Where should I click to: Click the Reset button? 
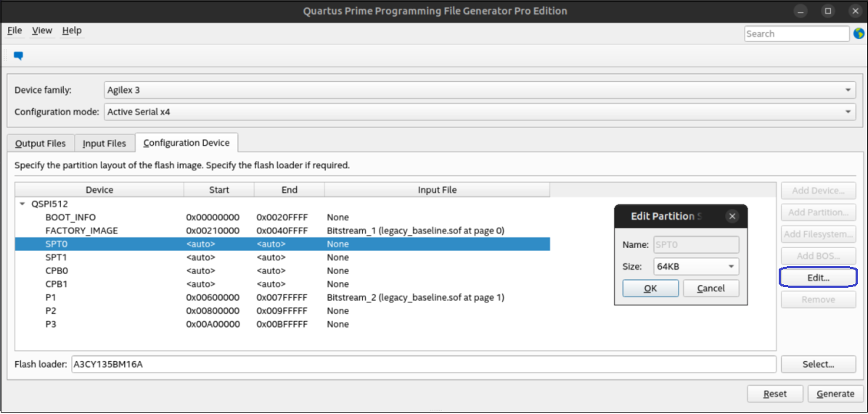pos(774,394)
